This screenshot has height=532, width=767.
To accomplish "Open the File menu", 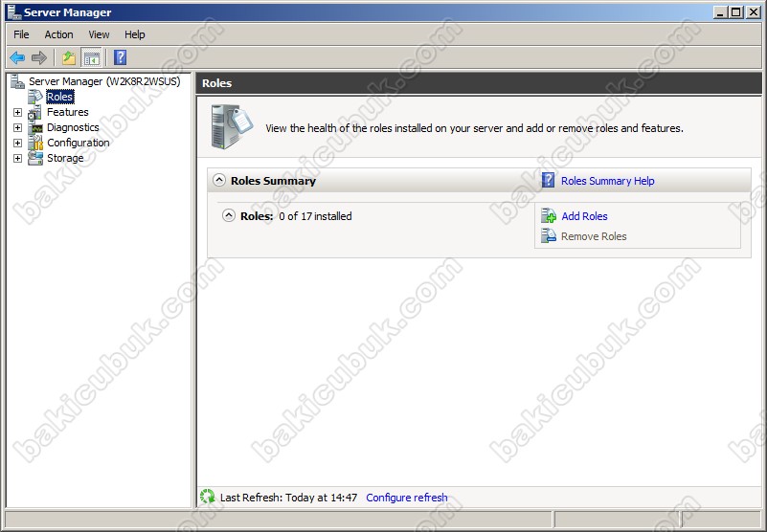I will [21, 34].
